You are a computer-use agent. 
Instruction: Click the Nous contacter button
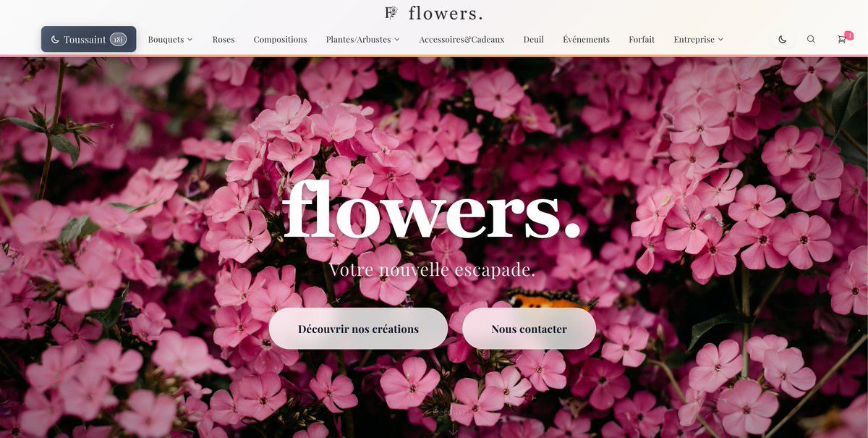529,329
